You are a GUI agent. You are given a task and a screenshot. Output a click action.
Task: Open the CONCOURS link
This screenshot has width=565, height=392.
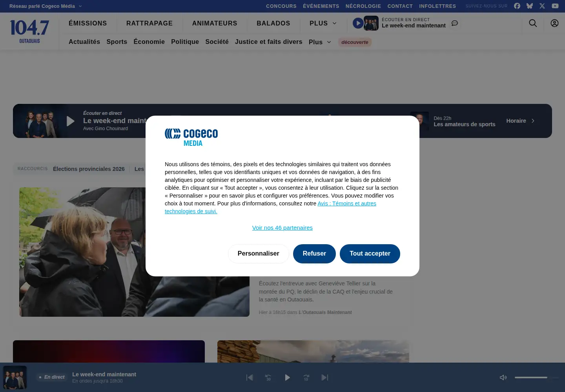tap(281, 6)
